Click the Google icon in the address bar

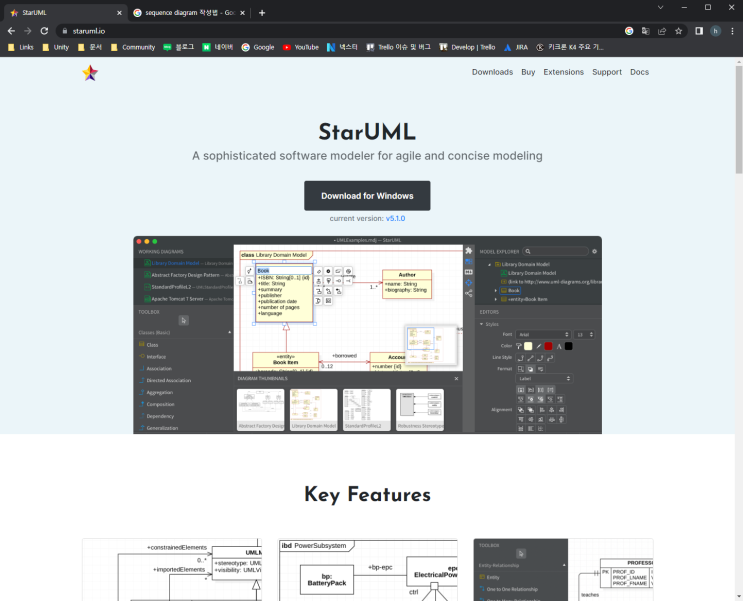(629, 31)
